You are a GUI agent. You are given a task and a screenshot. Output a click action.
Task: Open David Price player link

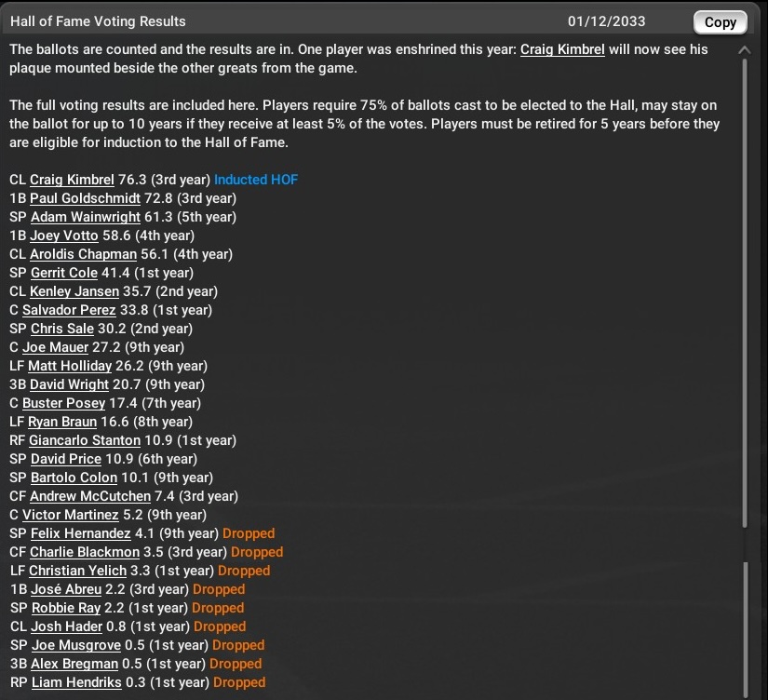[66, 459]
